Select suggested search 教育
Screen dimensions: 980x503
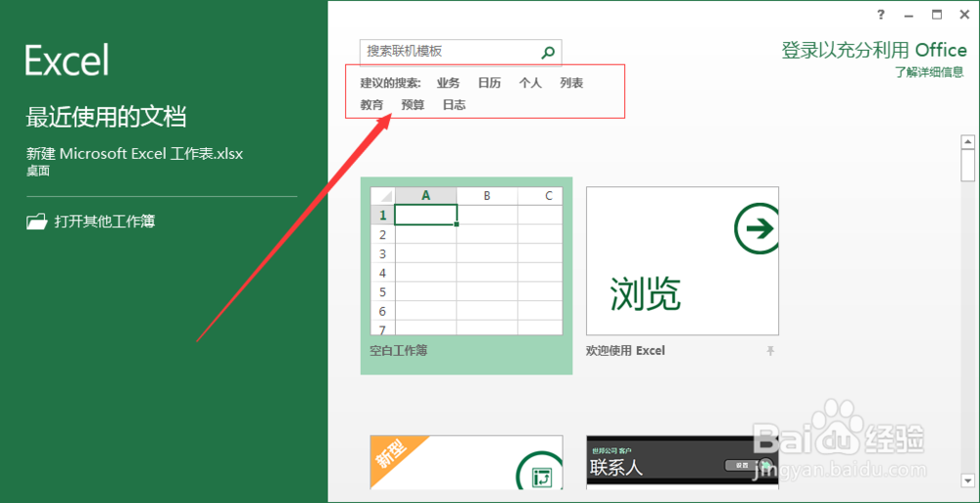[371, 105]
